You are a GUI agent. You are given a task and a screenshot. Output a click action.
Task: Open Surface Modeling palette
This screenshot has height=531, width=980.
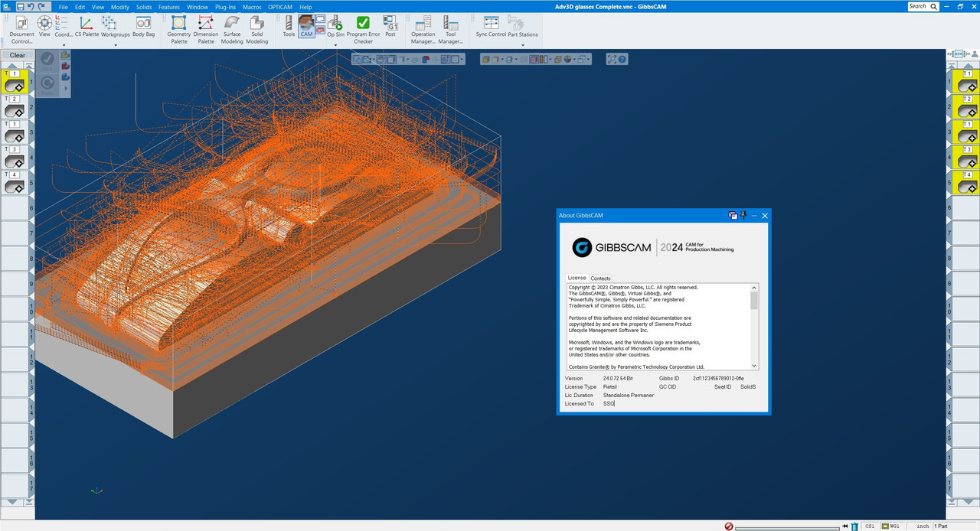232,30
